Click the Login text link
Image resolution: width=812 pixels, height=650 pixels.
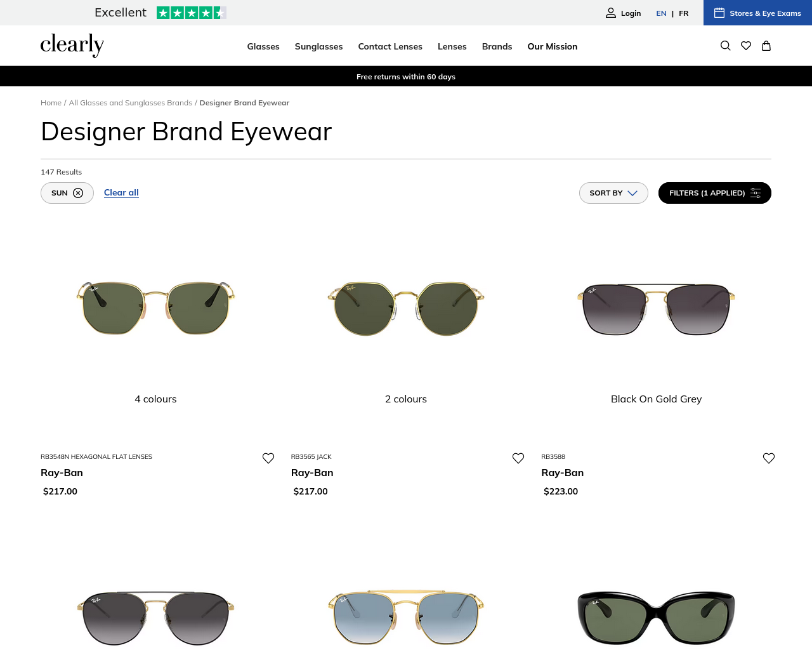pos(631,13)
